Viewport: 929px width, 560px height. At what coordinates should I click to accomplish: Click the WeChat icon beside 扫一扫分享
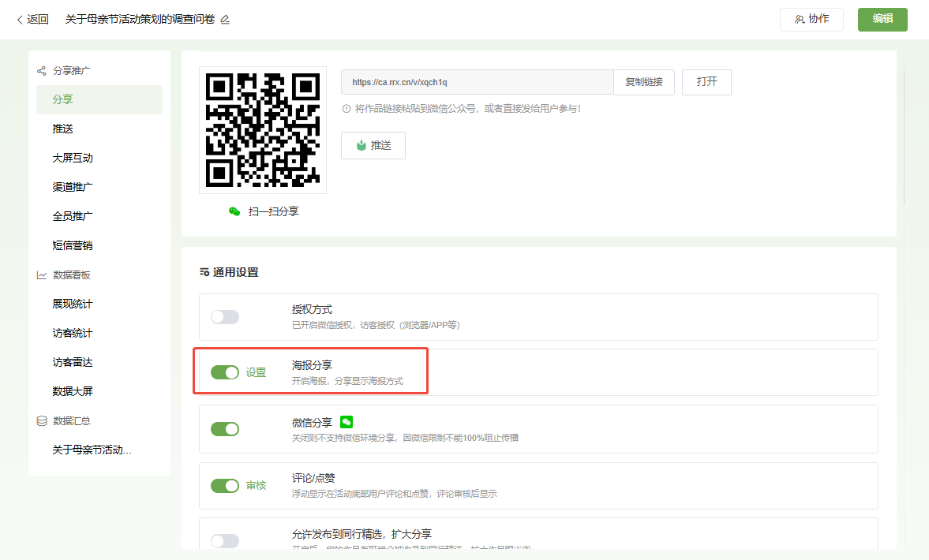click(x=234, y=211)
